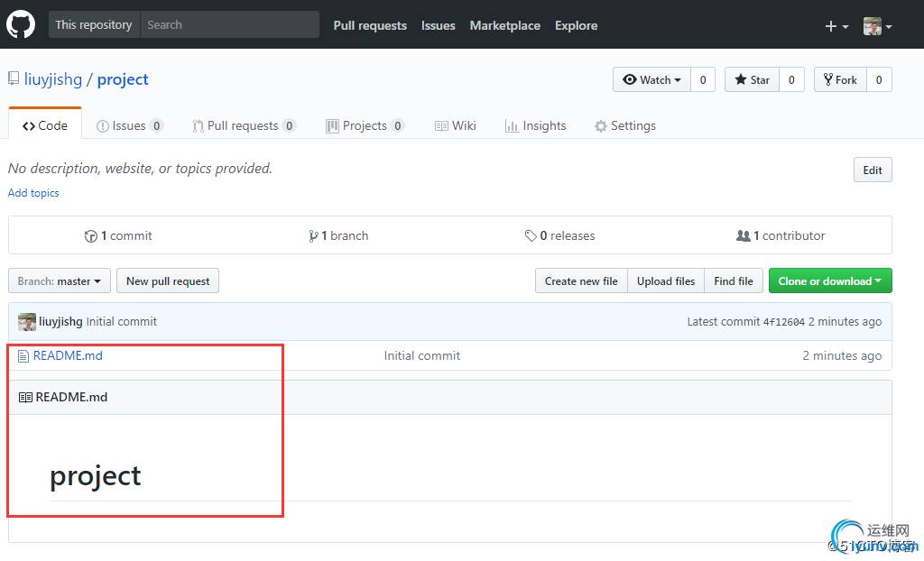This screenshot has height=561, width=924.
Task: Click the 2 minutes ago text in README.md row
Action: point(842,356)
